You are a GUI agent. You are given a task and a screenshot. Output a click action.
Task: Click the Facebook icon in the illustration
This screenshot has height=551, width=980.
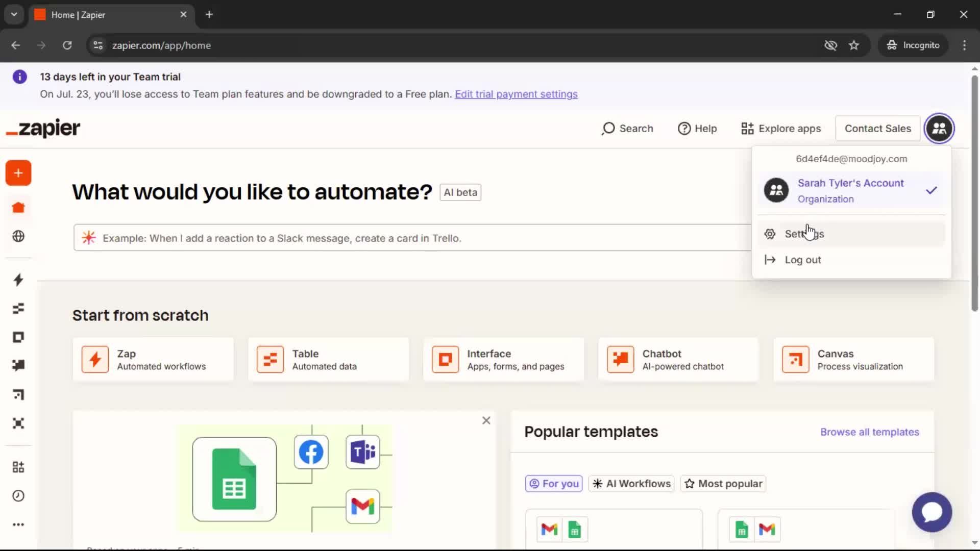[311, 452]
